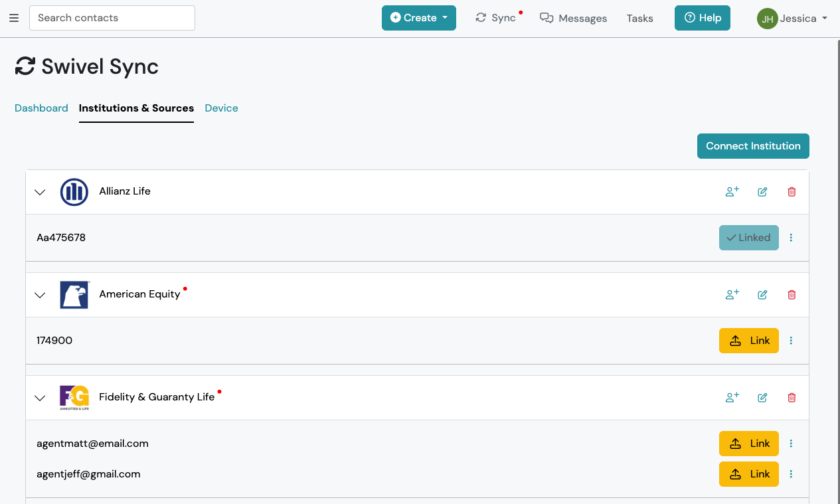Image resolution: width=840 pixels, height=504 pixels.
Task: Click the JH avatar icon
Action: click(767, 19)
